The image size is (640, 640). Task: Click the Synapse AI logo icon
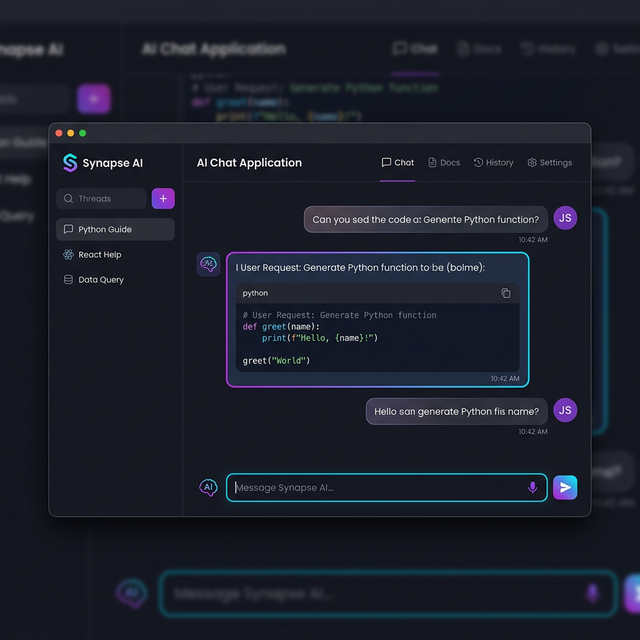[70, 163]
